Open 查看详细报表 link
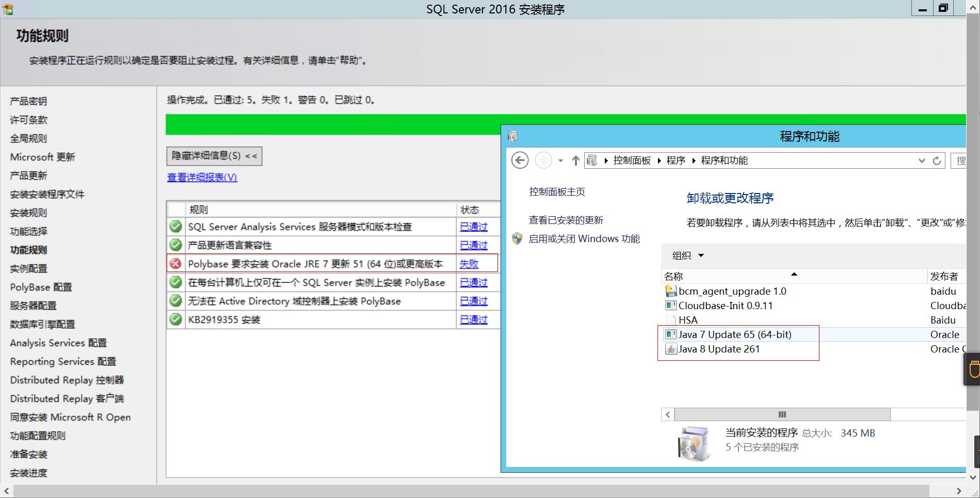Screen dimensions: 980x498 click(x=202, y=177)
